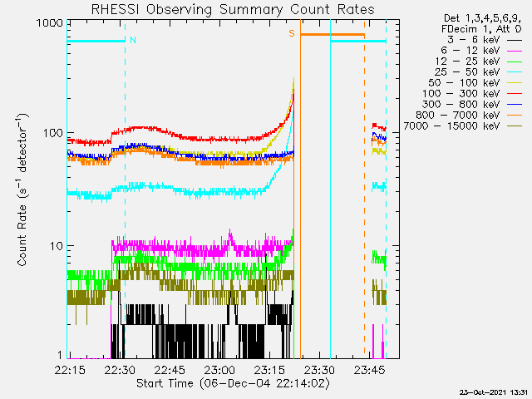The width and height of the screenshot is (532, 399).
Task: Click the plot title 'RHESSI Observing Summary Count Rates'
Action: pyautogui.click(x=233, y=9)
